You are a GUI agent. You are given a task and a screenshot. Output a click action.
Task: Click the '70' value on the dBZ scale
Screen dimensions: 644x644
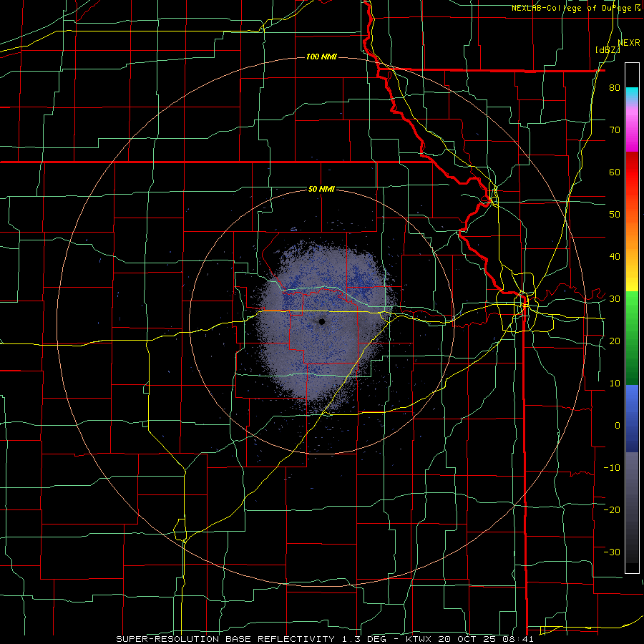coord(615,130)
